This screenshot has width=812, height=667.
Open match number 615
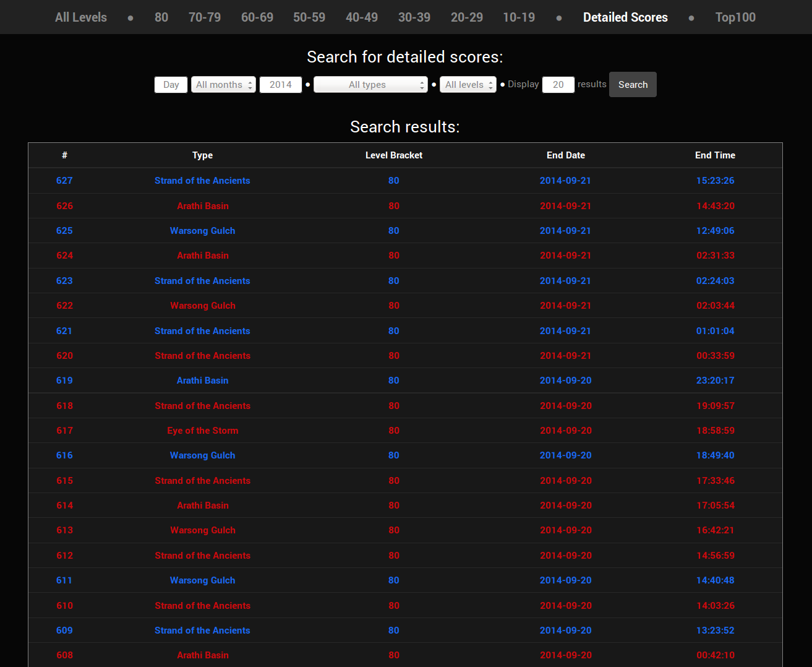(x=64, y=481)
